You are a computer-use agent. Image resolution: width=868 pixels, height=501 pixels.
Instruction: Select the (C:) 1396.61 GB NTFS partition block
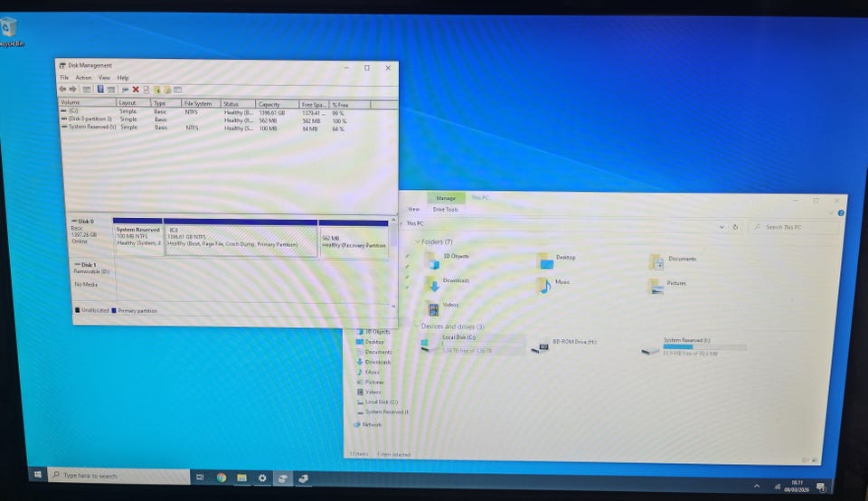pyautogui.click(x=241, y=238)
